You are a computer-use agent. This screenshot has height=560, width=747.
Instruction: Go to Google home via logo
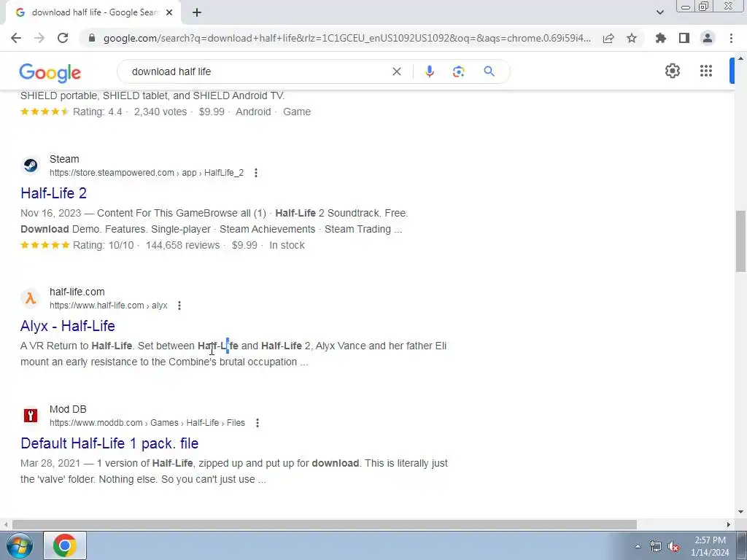point(50,72)
